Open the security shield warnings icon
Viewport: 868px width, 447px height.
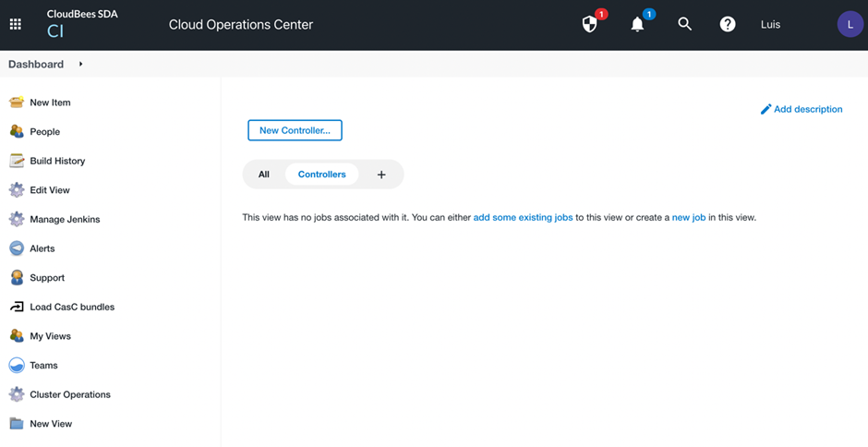pos(590,24)
